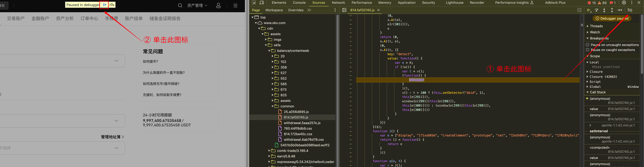Open the Console tab
Screen dimensions: 644x167
[299, 3]
